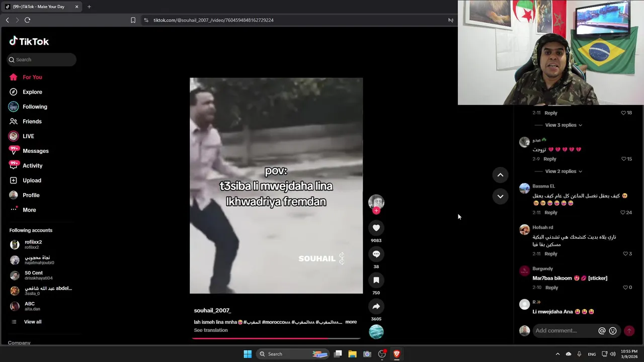
Task: Open the rofiixx2 following account
Action: [40, 244]
